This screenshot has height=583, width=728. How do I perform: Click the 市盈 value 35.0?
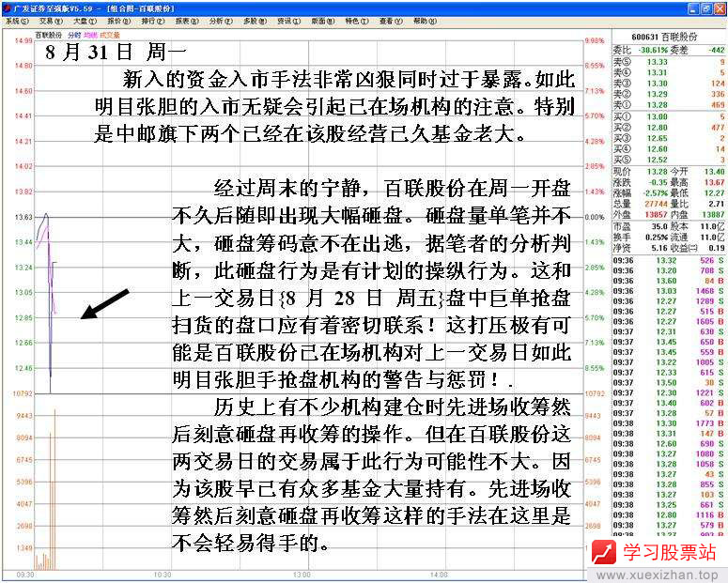point(658,226)
